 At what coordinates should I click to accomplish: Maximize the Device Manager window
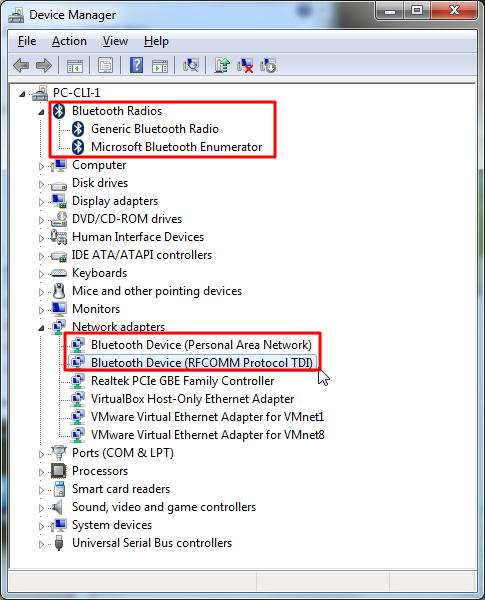point(416,10)
